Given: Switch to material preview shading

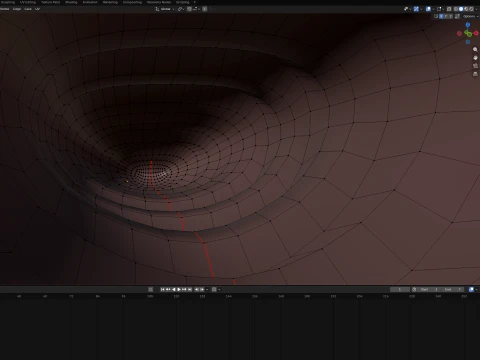Looking at the screenshot, I should pyautogui.click(x=466, y=9).
